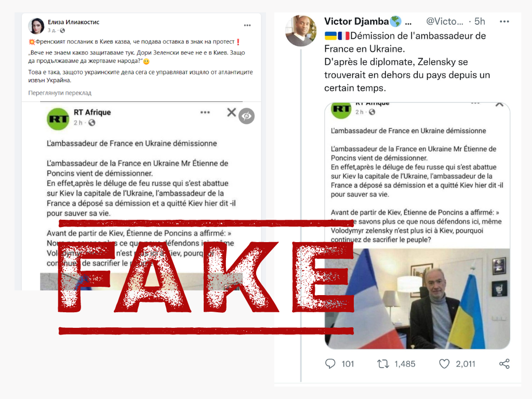The width and height of the screenshot is (532, 399).
Task: Open the @Victo... handle link
Action: [445, 21]
